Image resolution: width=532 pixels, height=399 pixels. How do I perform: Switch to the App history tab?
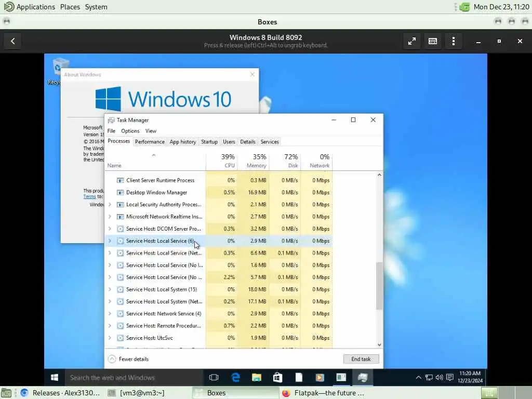click(x=183, y=142)
